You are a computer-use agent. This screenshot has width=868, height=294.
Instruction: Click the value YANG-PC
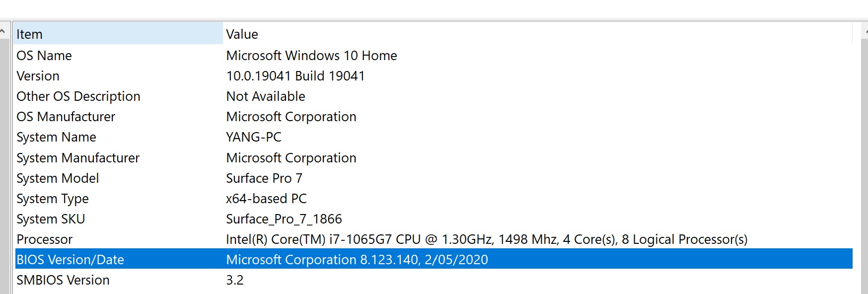(x=254, y=137)
